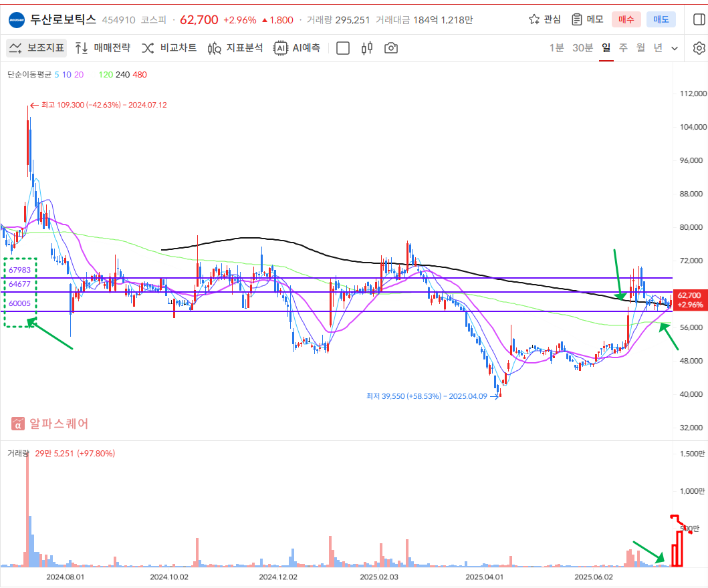Click the 112,000 price axis label

(693, 94)
